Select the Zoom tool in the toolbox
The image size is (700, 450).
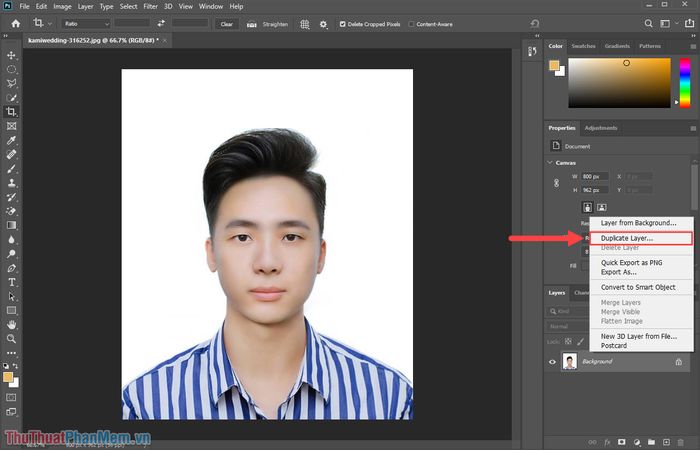click(12, 339)
